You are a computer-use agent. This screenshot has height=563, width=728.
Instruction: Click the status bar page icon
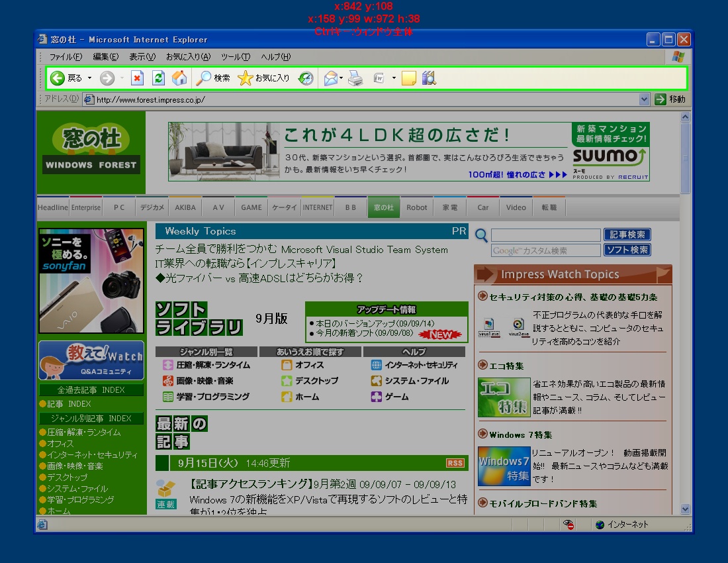[42, 525]
